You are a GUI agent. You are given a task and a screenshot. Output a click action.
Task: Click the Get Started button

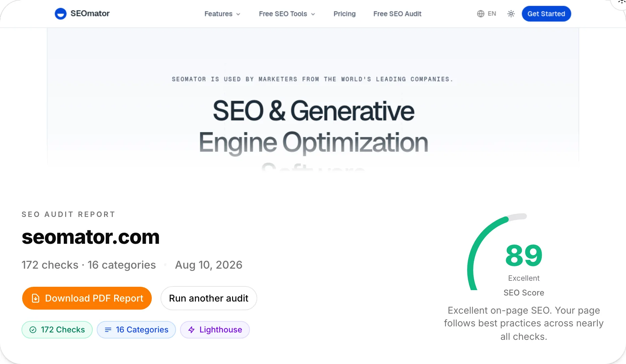click(x=546, y=14)
